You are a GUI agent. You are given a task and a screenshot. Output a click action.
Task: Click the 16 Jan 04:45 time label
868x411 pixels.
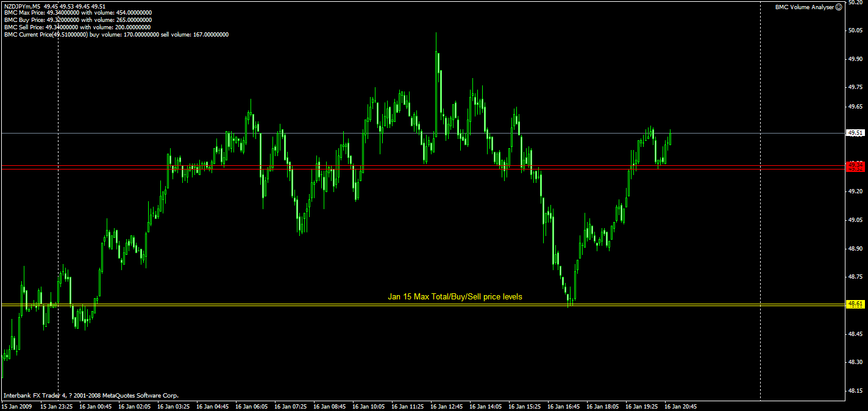213,406
